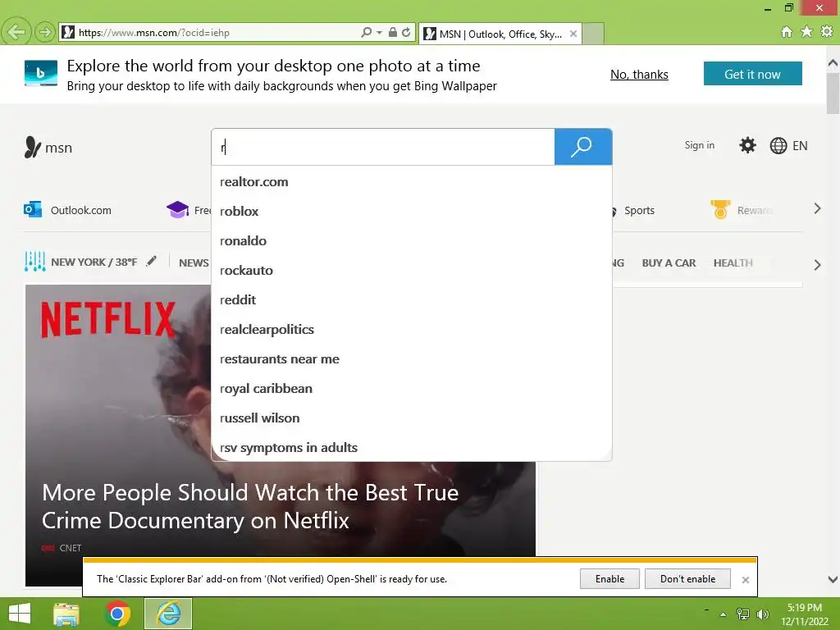Open a new blank tab

tap(593, 34)
